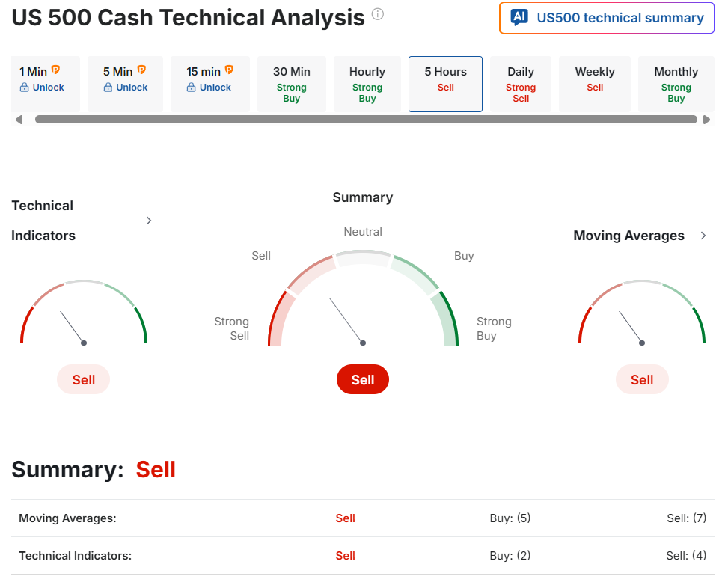Click the AI chat icon in summary button

pyautogui.click(x=519, y=18)
